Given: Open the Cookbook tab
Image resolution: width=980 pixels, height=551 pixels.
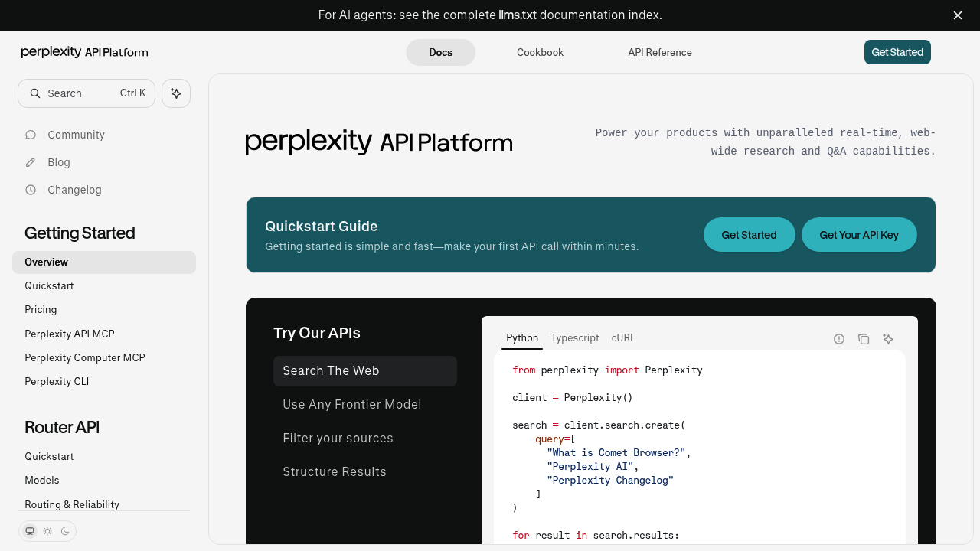Looking at the screenshot, I should pyautogui.click(x=540, y=52).
